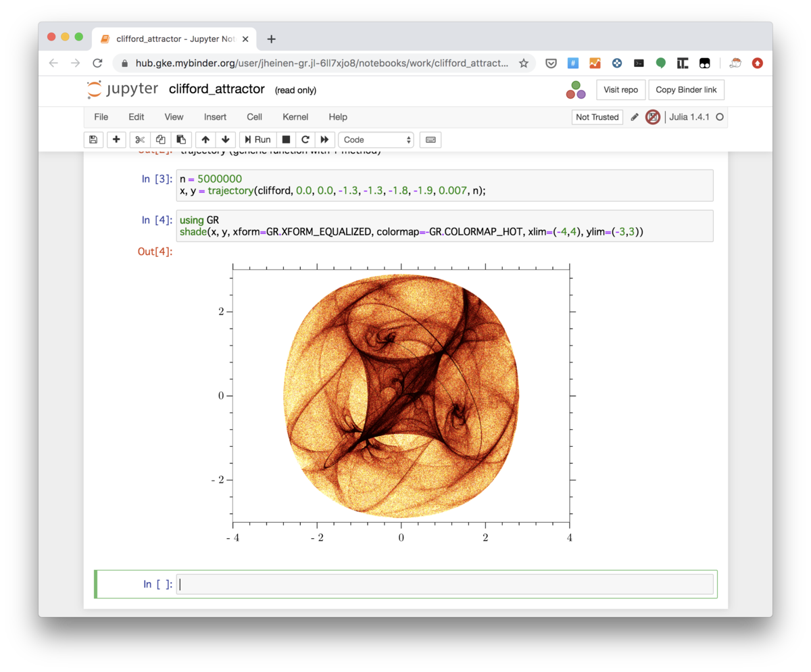Reload the page in Chrome
811x672 pixels.
(x=97, y=63)
